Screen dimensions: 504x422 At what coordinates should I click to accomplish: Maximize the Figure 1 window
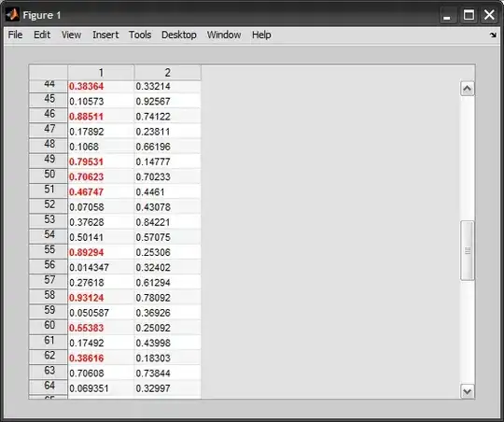point(469,15)
